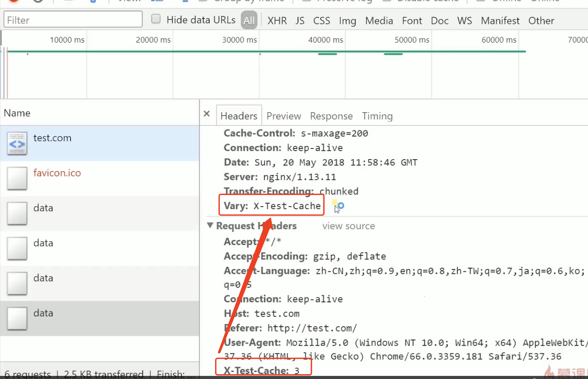
Task: Click into the Filter text box
Action: [x=73, y=20]
